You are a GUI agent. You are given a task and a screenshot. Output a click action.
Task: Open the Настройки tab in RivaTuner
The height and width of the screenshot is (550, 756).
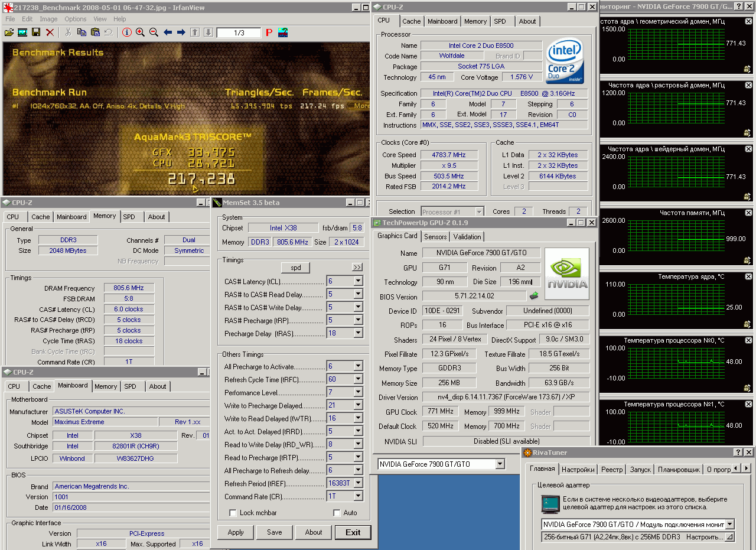point(578,470)
